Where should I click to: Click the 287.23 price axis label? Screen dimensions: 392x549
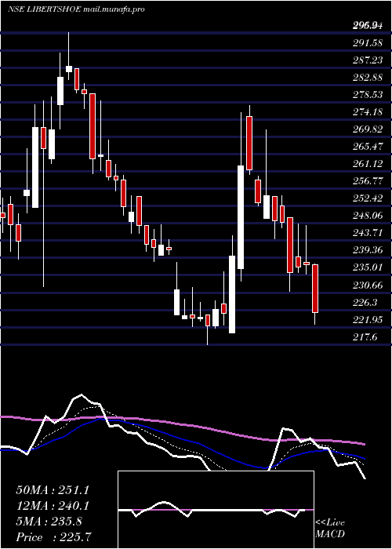point(367,60)
